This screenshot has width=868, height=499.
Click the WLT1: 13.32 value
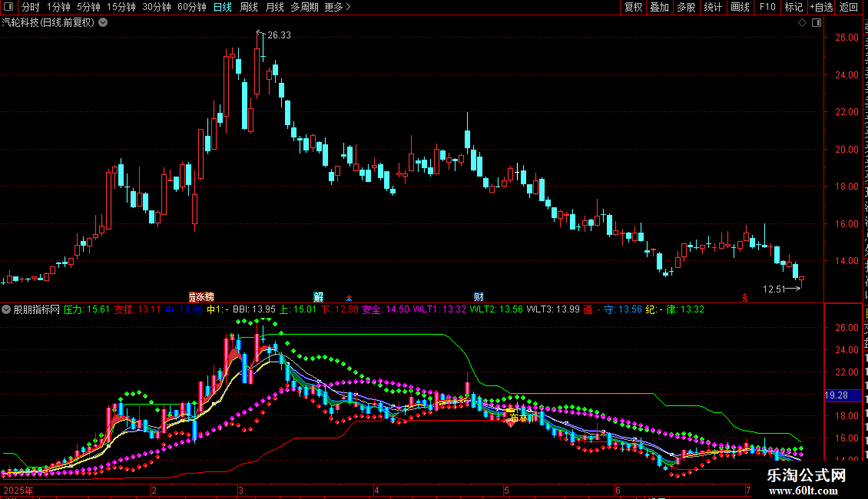click(x=439, y=310)
